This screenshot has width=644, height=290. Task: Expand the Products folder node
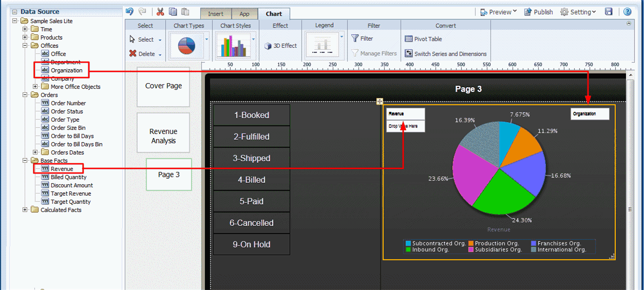25,37
